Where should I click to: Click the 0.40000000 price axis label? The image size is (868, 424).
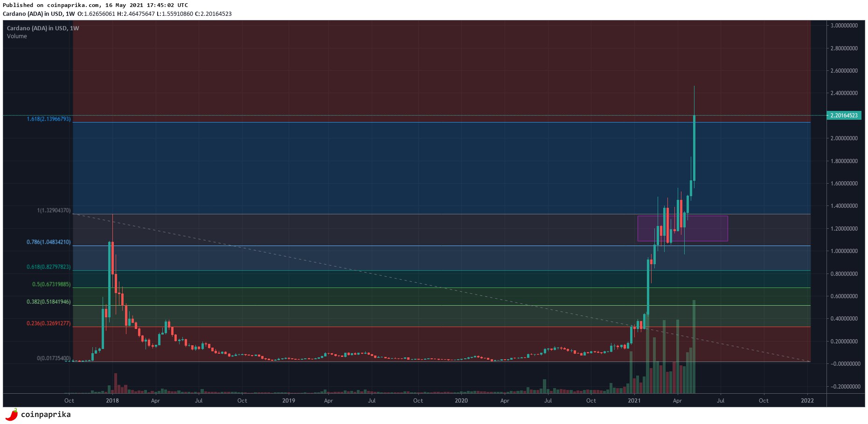click(x=844, y=319)
